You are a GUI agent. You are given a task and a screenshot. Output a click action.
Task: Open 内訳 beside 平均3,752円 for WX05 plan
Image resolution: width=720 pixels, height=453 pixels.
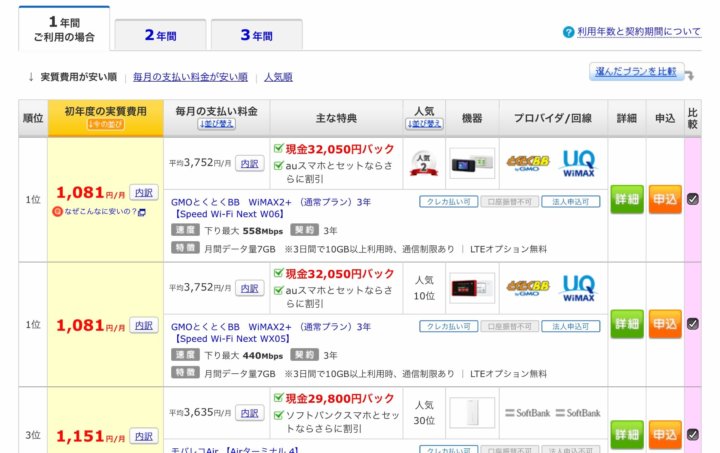[249, 288]
